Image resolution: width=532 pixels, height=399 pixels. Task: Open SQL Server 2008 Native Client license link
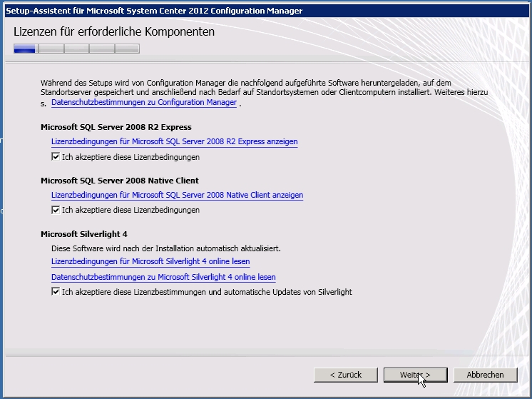coord(177,195)
